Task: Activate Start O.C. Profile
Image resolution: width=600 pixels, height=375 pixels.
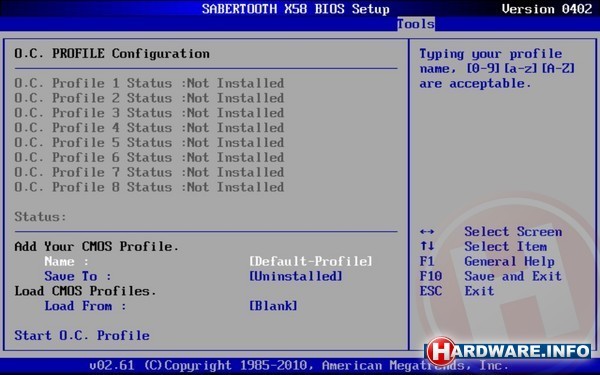Action: click(x=82, y=336)
